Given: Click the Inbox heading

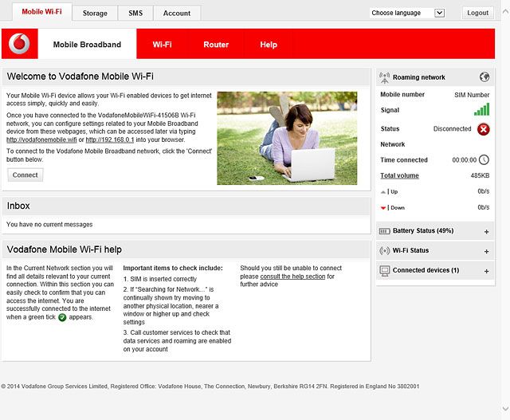Looking at the screenshot, I should tap(18, 206).
